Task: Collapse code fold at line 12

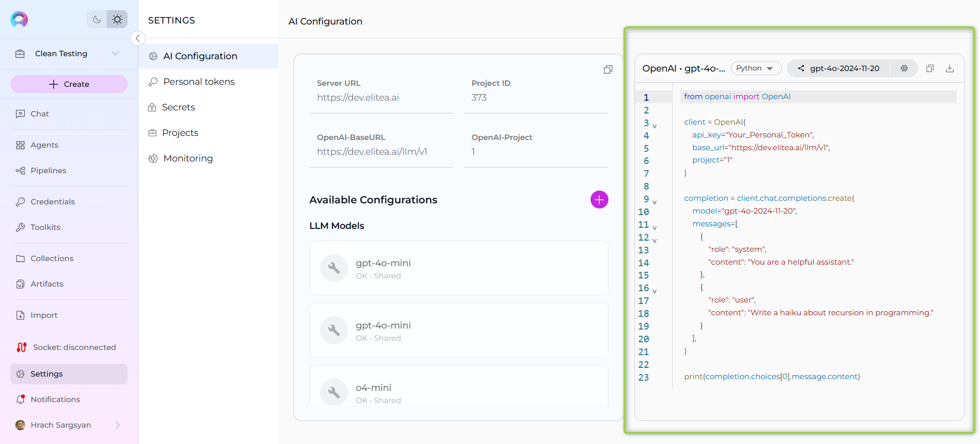Action: point(654,240)
